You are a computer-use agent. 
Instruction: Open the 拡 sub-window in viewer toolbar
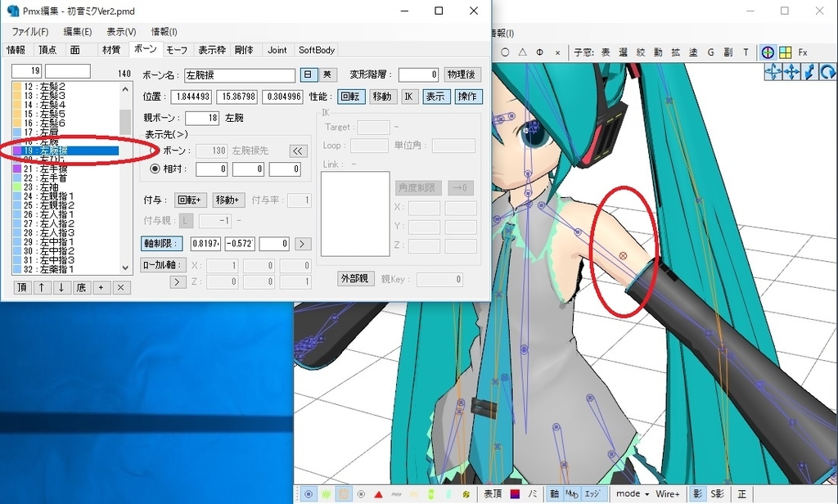675,52
